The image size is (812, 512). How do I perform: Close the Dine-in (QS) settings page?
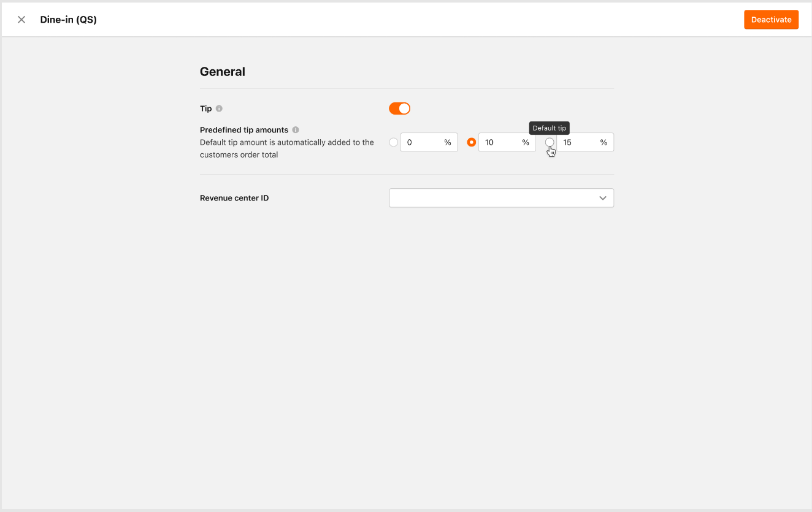tap(21, 20)
